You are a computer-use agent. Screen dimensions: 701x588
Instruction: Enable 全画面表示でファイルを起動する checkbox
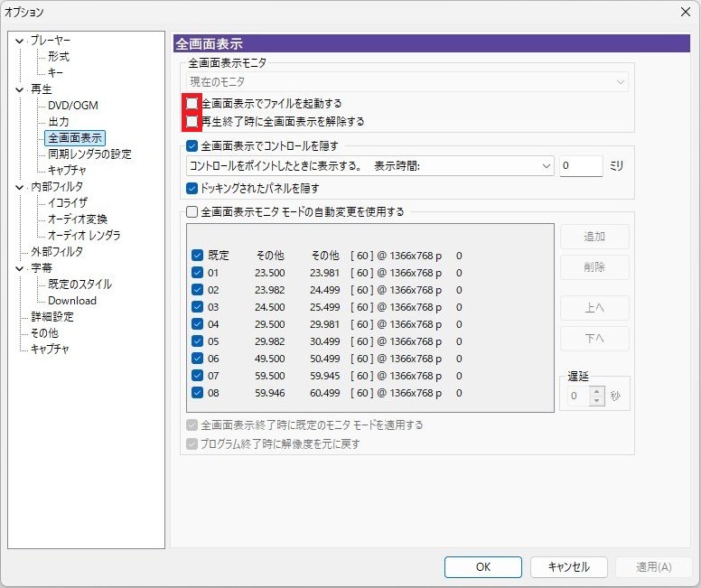(192, 104)
